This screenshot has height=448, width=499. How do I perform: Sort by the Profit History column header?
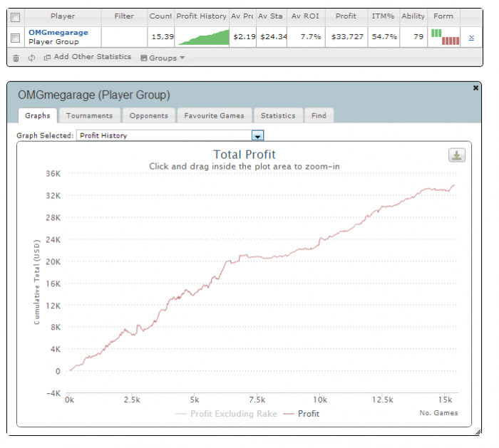coord(202,16)
